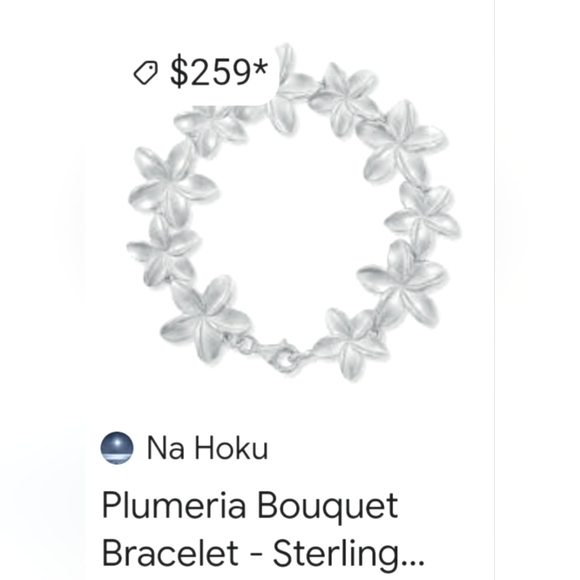Click the ellipsis ending the truncated title
Image resolution: width=580 pixels, height=580 pixels.
(412, 562)
